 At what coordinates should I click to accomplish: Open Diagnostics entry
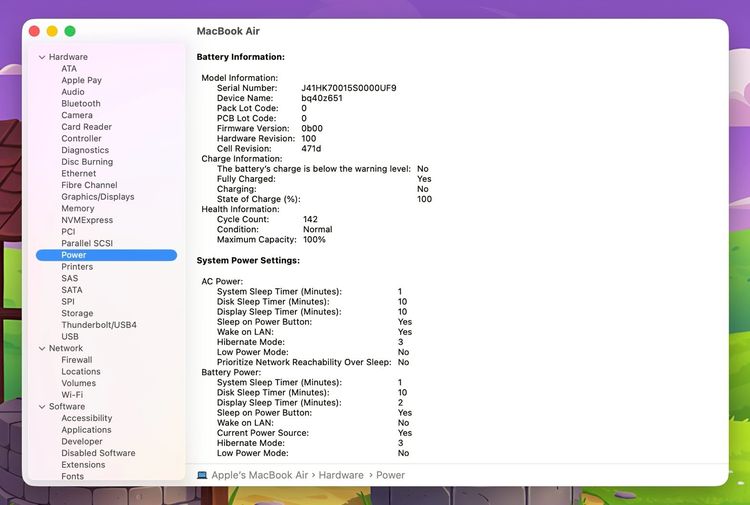(85, 150)
